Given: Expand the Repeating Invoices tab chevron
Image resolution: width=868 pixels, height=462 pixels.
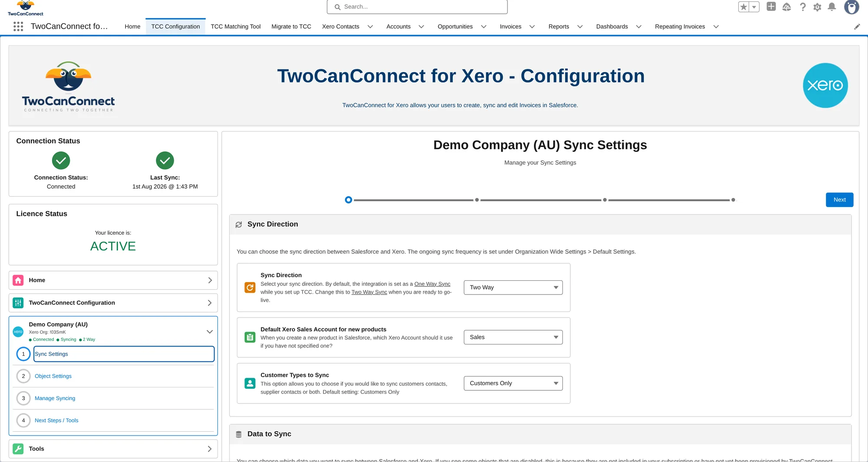Looking at the screenshot, I should (716, 26).
